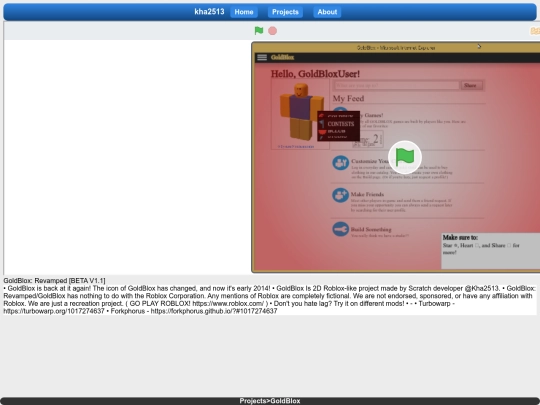Screen dimensions: 540x405
Task: Start the project with the large green flag overlay
Action: pos(405,157)
